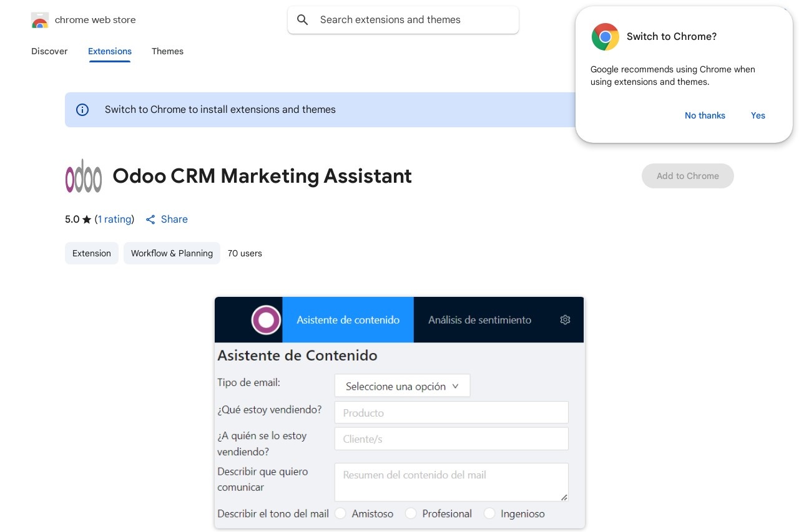Click the info icon in the blue banner

82,110
